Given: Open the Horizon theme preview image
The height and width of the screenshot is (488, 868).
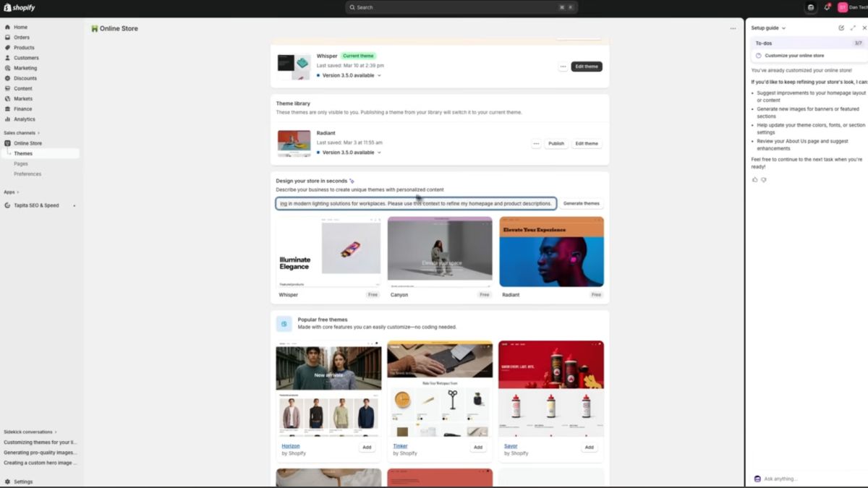Looking at the screenshot, I should point(328,388).
